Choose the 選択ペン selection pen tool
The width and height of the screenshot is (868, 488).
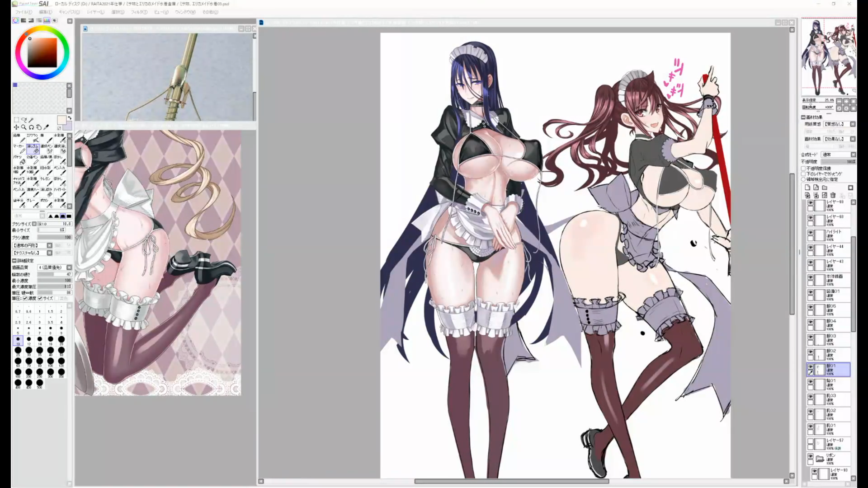[x=46, y=149]
